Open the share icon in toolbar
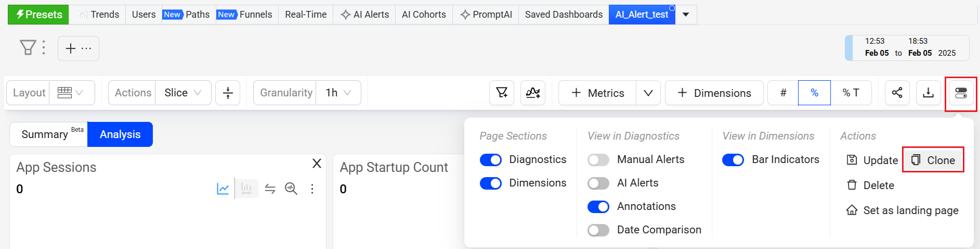Image resolution: width=980 pixels, height=249 pixels. coord(897,93)
